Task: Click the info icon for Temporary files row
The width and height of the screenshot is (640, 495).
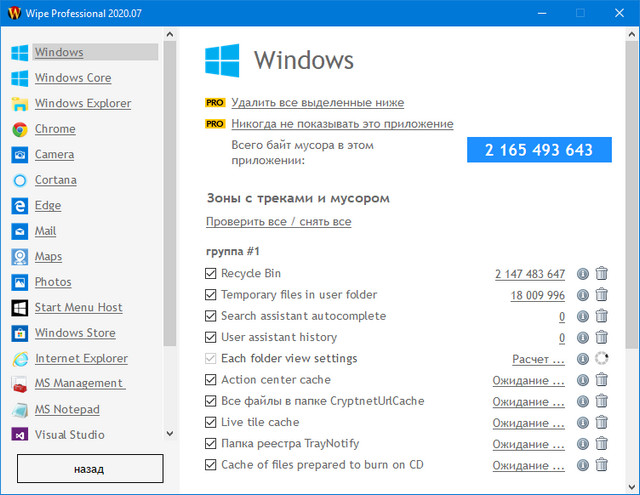Action: coord(583,295)
